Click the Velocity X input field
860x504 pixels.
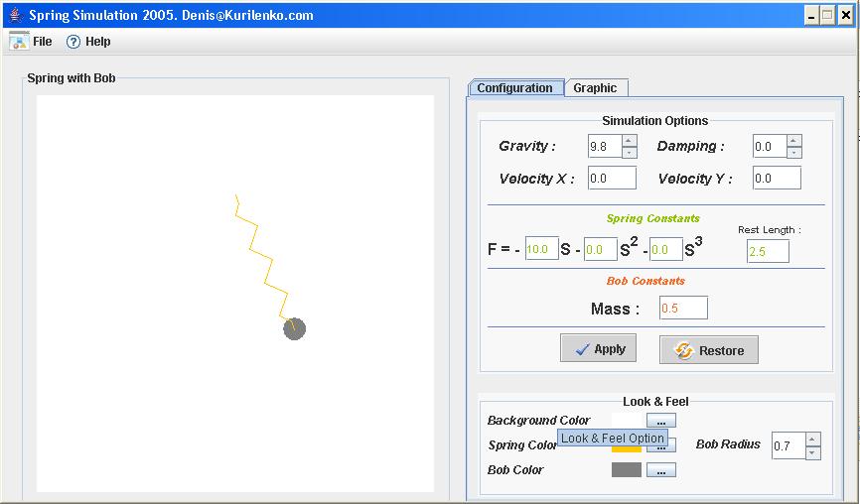(612, 179)
